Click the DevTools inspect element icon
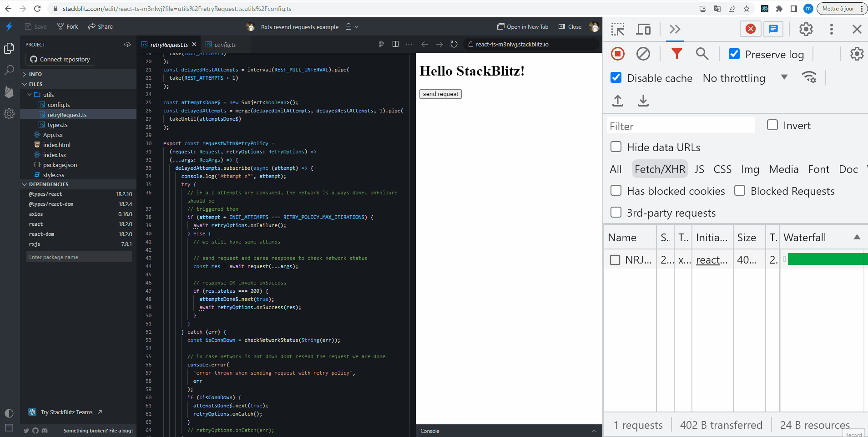This screenshot has height=437, width=868. [x=618, y=29]
